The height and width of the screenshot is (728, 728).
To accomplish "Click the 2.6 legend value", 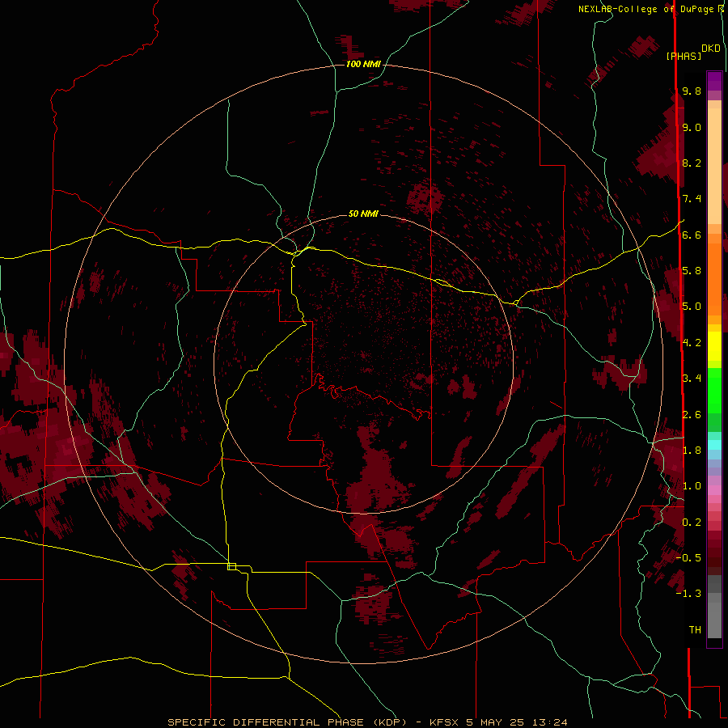I will (692, 415).
